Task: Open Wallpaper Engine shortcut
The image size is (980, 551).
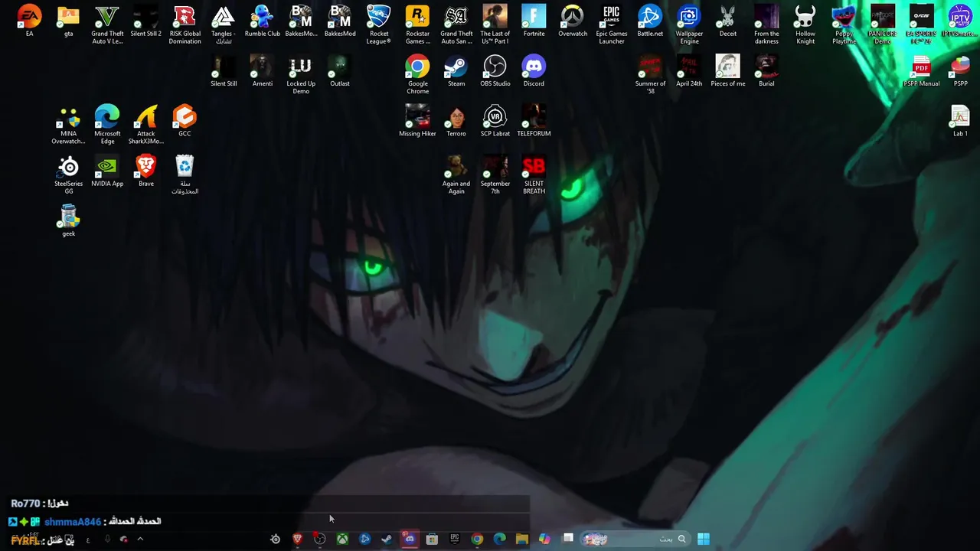Action: point(688,24)
